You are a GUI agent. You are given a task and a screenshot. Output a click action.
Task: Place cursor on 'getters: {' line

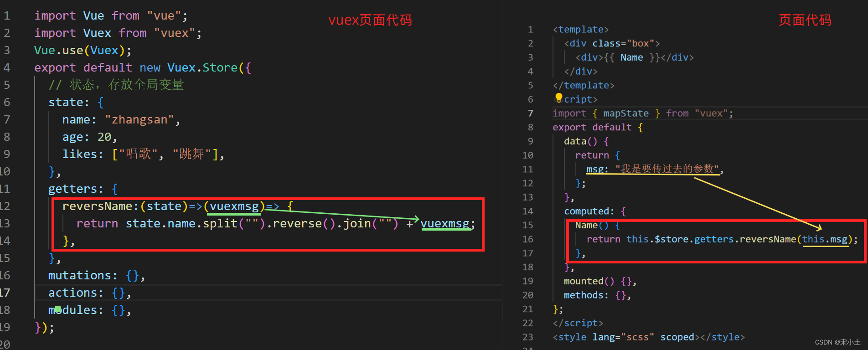click(x=83, y=189)
